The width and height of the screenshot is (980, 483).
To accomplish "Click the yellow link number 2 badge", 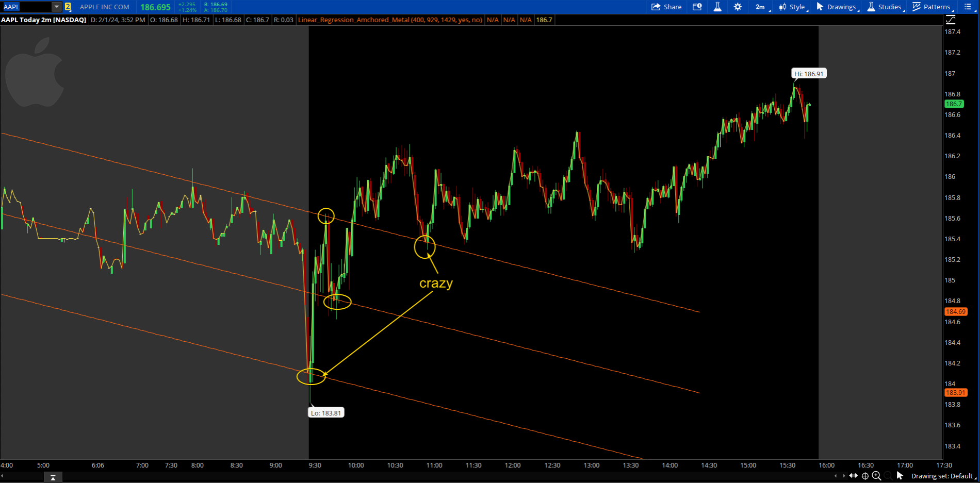I will point(68,7).
